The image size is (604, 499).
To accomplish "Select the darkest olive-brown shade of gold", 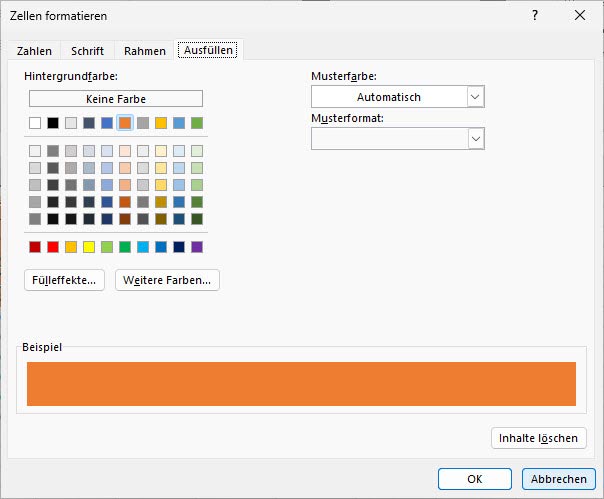I will coord(161,219).
